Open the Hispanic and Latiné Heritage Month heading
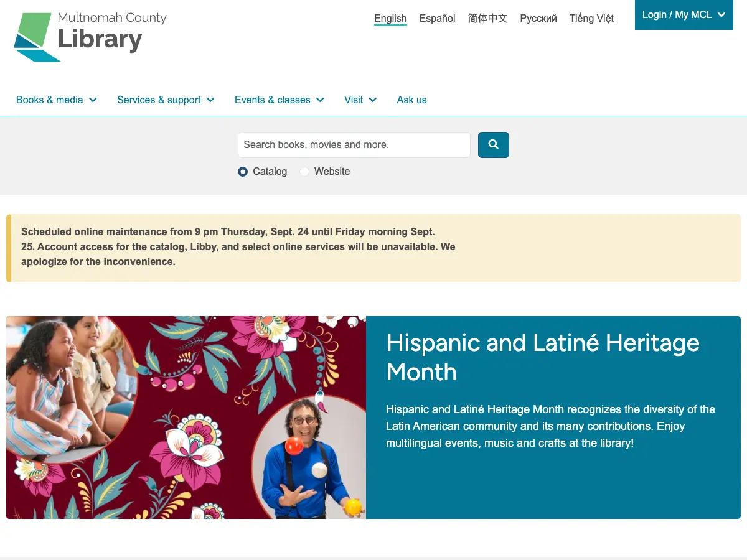This screenshot has height=560, width=747. [543, 357]
